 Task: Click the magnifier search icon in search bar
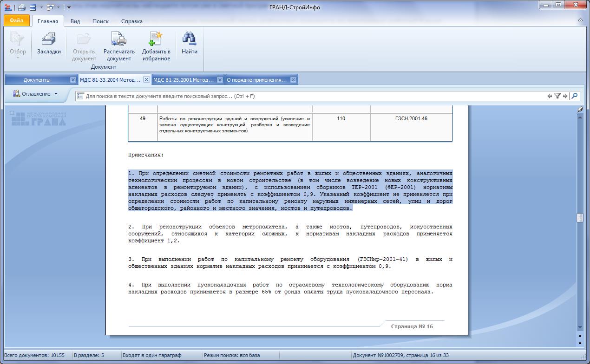575,96
